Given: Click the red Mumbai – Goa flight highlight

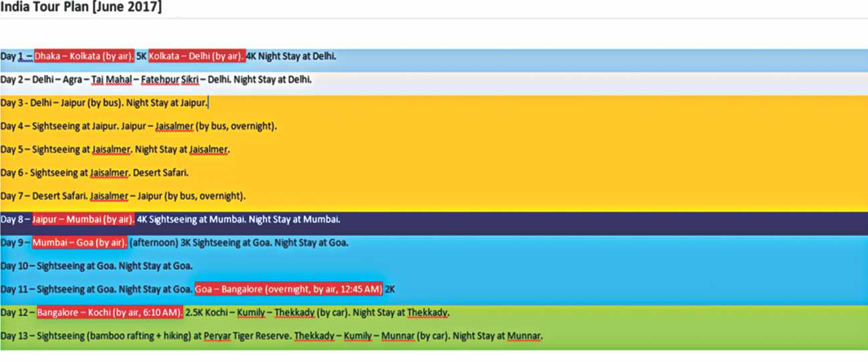Looking at the screenshot, I should [x=79, y=242].
